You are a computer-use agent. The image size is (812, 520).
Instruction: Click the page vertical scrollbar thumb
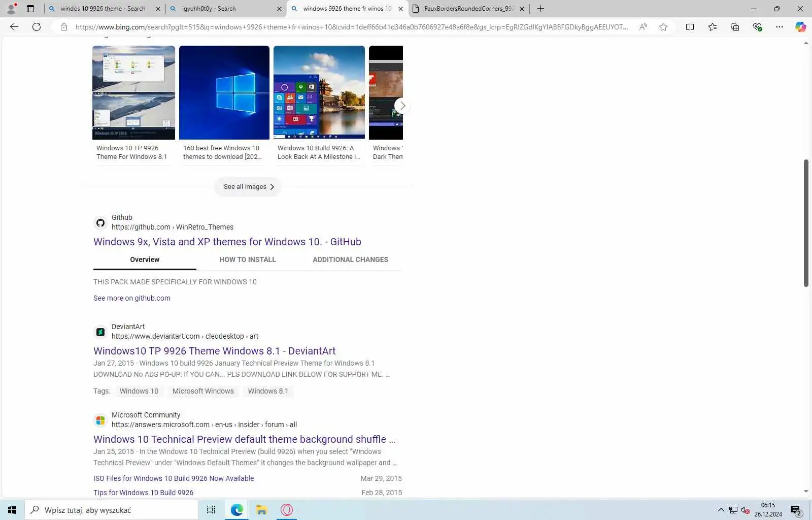click(806, 223)
